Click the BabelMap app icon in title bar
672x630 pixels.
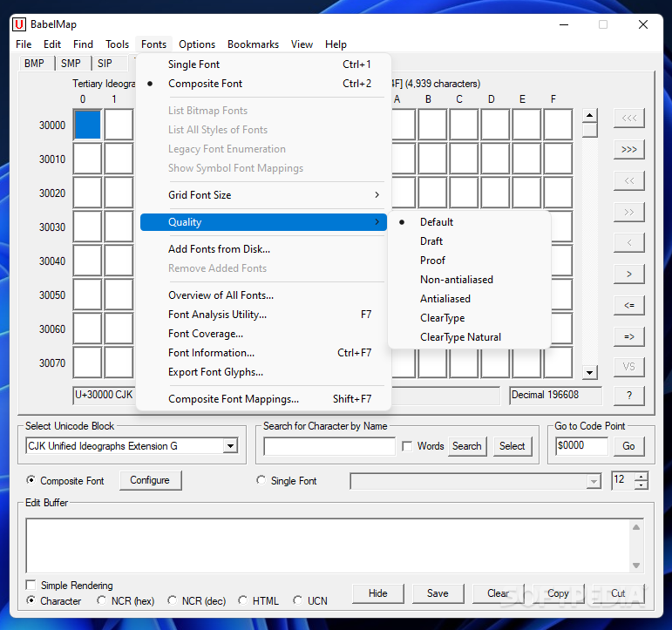point(19,24)
